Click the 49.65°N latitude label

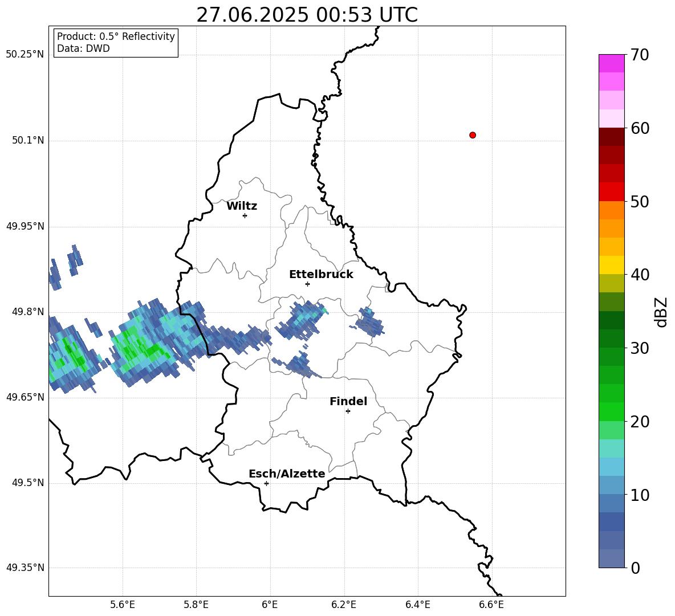click(25, 397)
